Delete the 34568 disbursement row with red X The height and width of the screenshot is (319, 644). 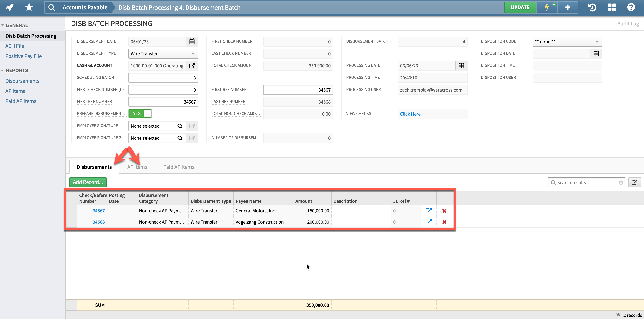point(444,222)
